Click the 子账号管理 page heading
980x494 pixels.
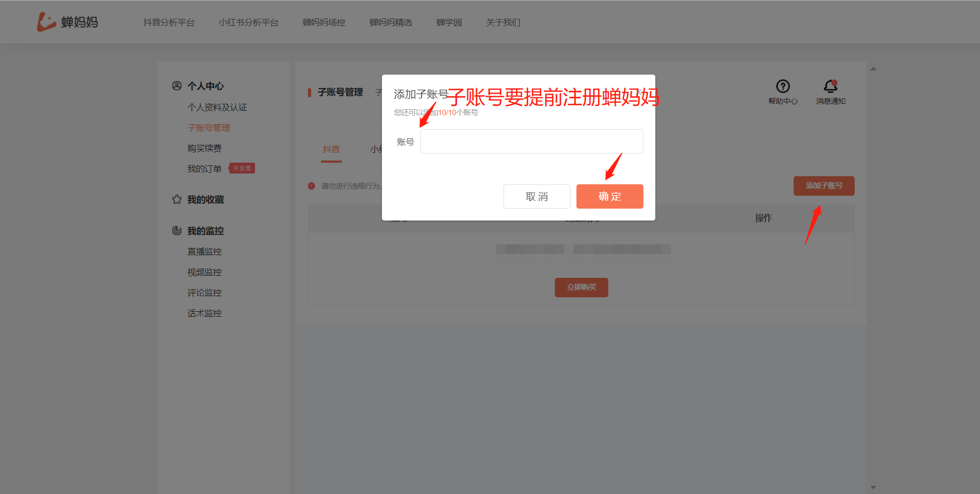coord(340,92)
